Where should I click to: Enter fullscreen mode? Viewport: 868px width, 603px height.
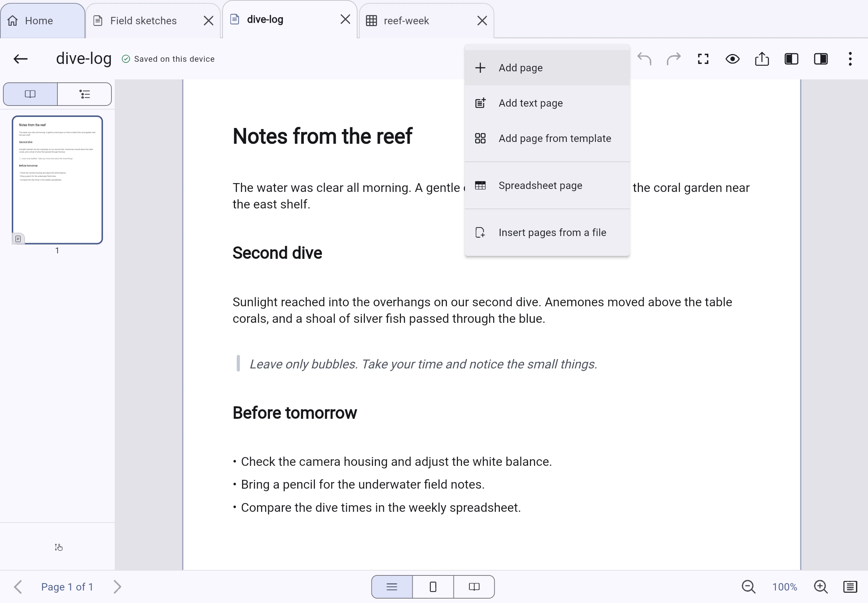pyautogui.click(x=703, y=59)
